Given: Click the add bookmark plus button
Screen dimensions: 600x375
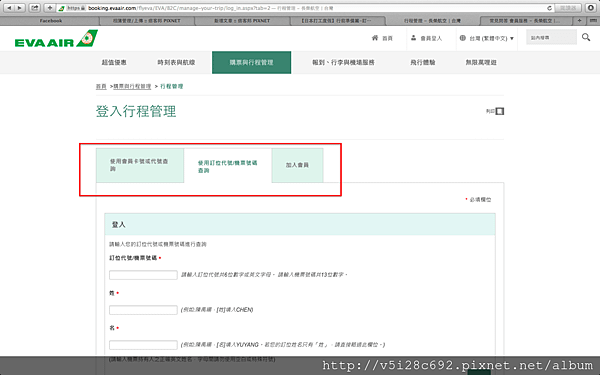Looking at the screenshot, I should (50, 8).
